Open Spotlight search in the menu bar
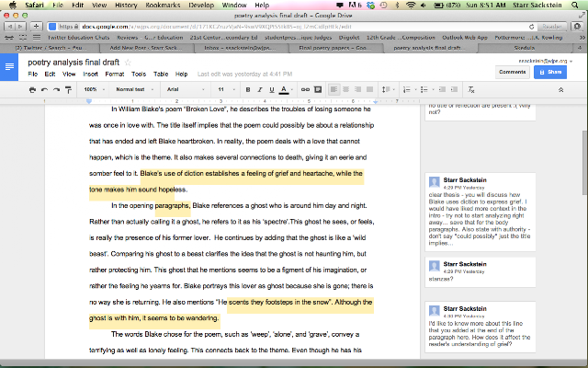Image resolution: width=588 pixels, height=368 pixels. coord(575,5)
